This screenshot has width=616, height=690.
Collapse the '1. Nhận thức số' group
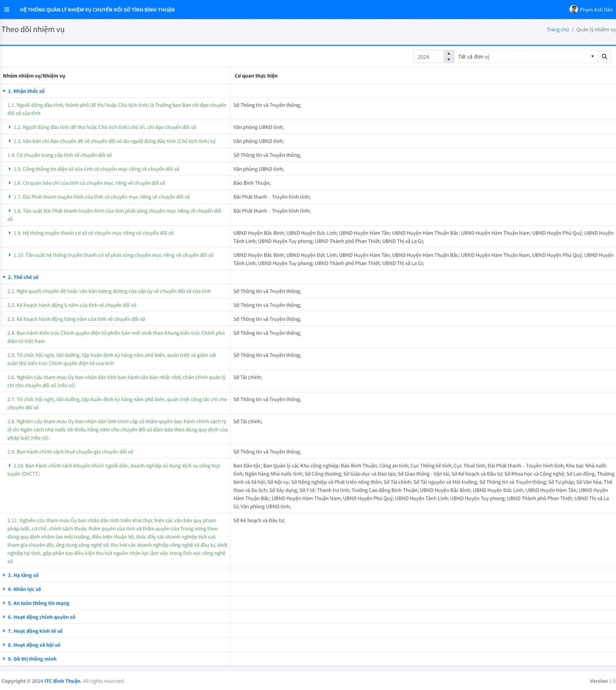[4, 91]
